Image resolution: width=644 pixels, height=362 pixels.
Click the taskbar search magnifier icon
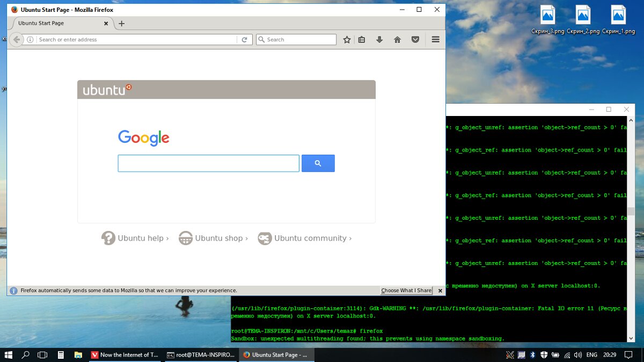(25, 355)
